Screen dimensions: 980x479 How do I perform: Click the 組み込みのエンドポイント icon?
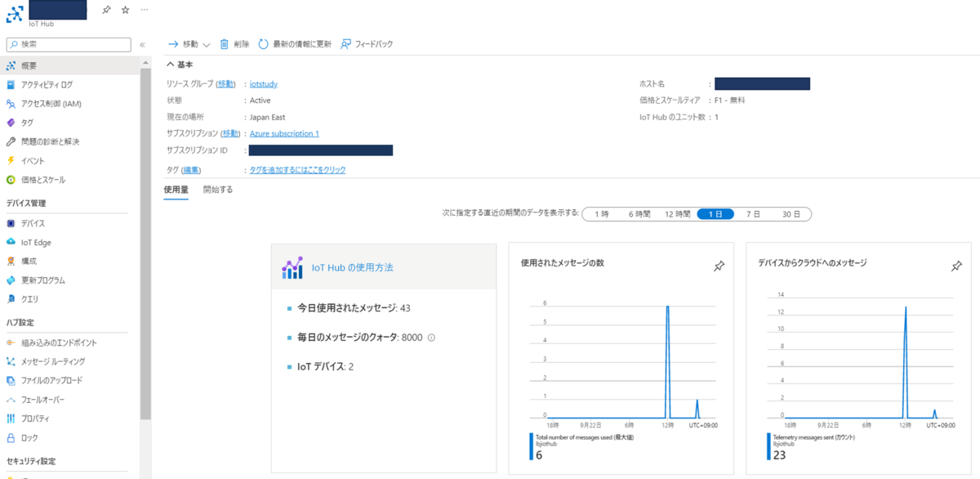[x=11, y=342]
